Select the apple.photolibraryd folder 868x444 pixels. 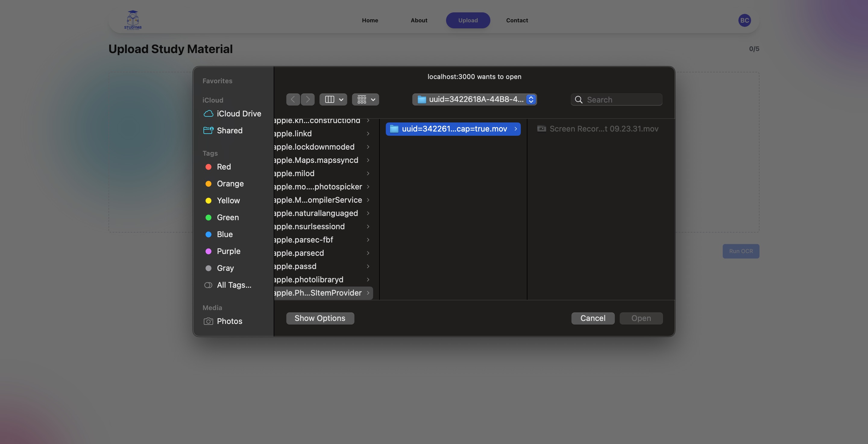323,280
